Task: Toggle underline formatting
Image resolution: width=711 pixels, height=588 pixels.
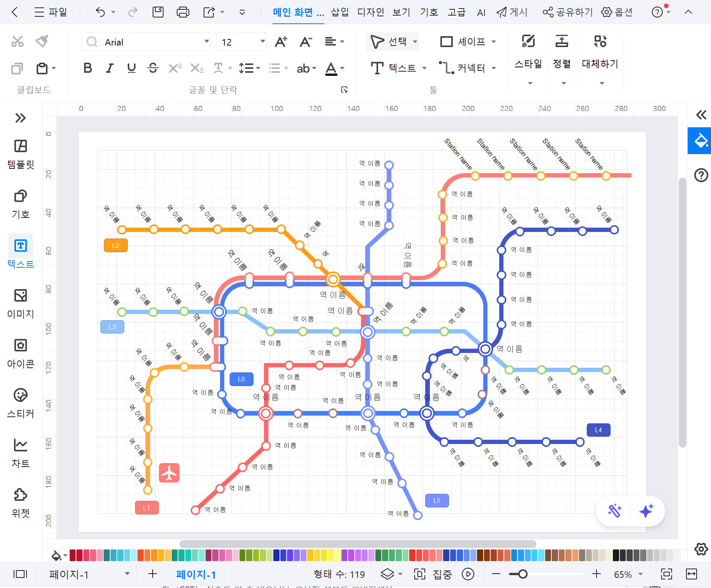Action: pyautogui.click(x=132, y=68)
